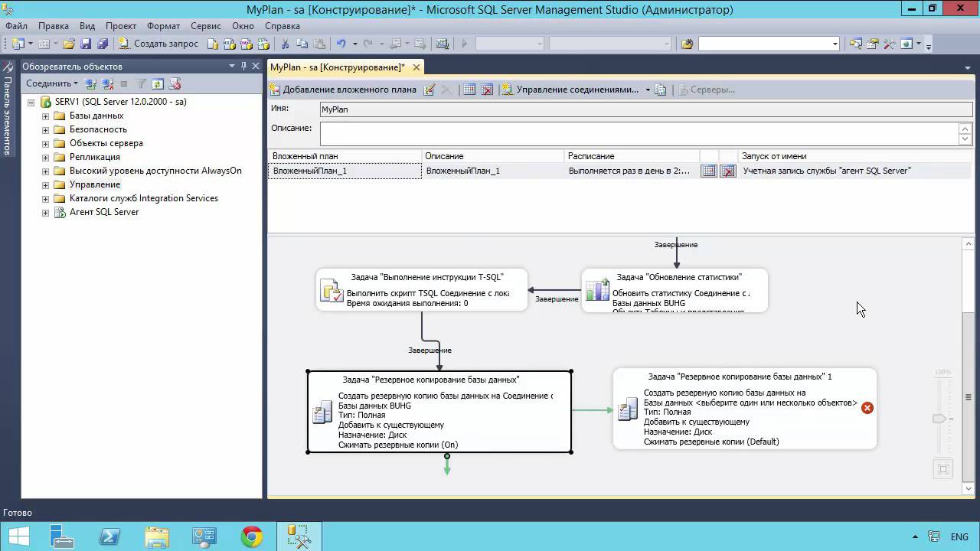Screen dimensions: 980x551
Task: Open the 'Справка' menu
Action: 283,25
